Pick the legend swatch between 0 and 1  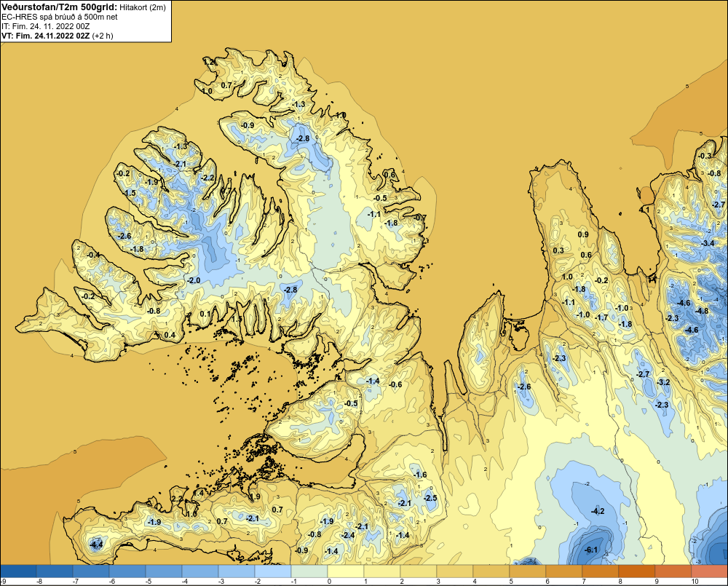point(346,571)
